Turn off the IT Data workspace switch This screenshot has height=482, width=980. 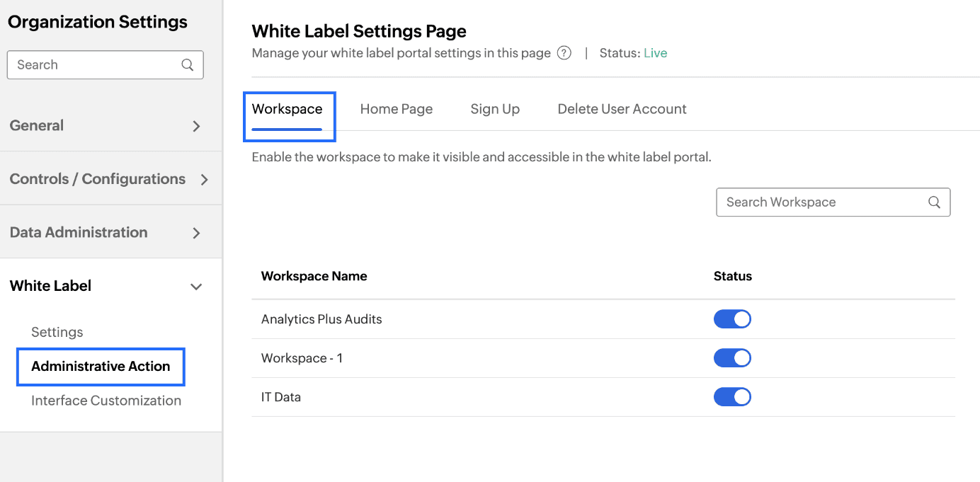click(x=732, y=397)
